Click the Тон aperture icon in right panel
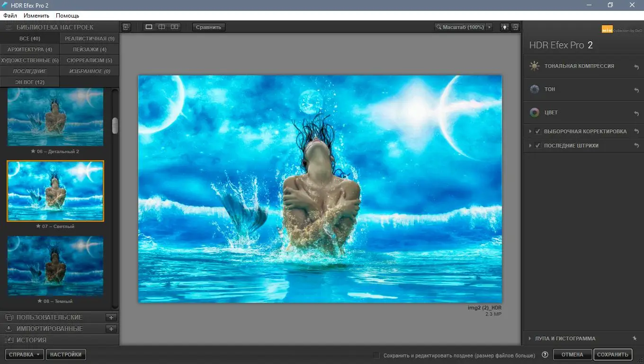Image resolution: width=644 pixels, height=364 pixels. pyautogui.click(x=535, y=89)
